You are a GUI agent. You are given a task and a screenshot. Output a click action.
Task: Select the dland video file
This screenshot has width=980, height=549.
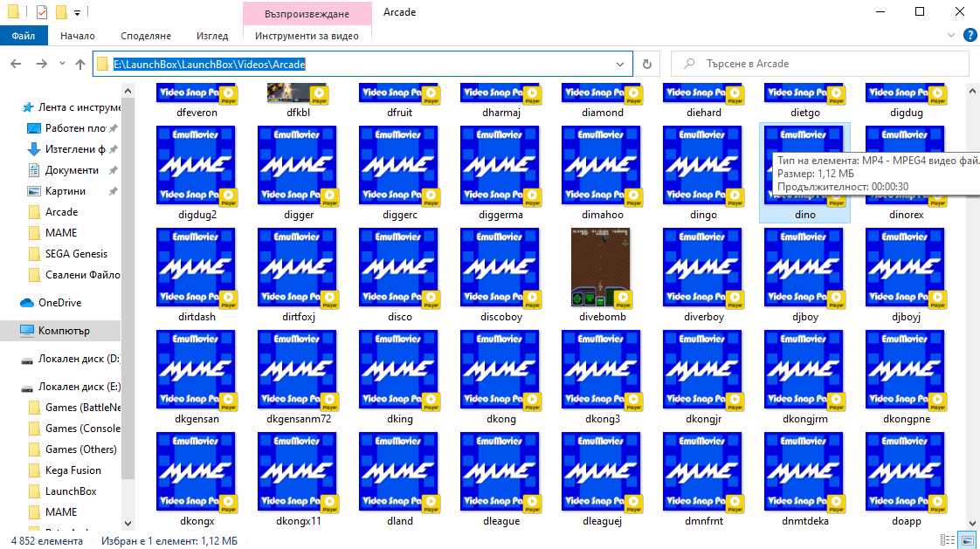(399, 480)
